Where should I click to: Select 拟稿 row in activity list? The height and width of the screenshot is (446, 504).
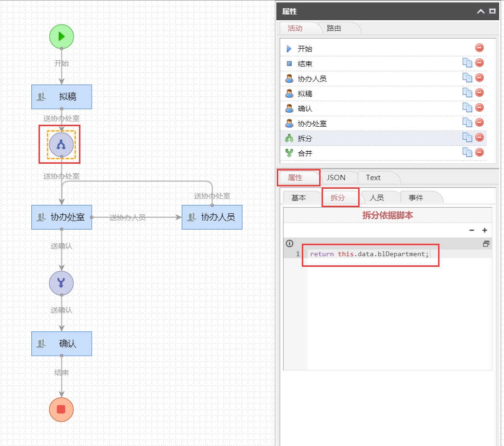point(383,93)
